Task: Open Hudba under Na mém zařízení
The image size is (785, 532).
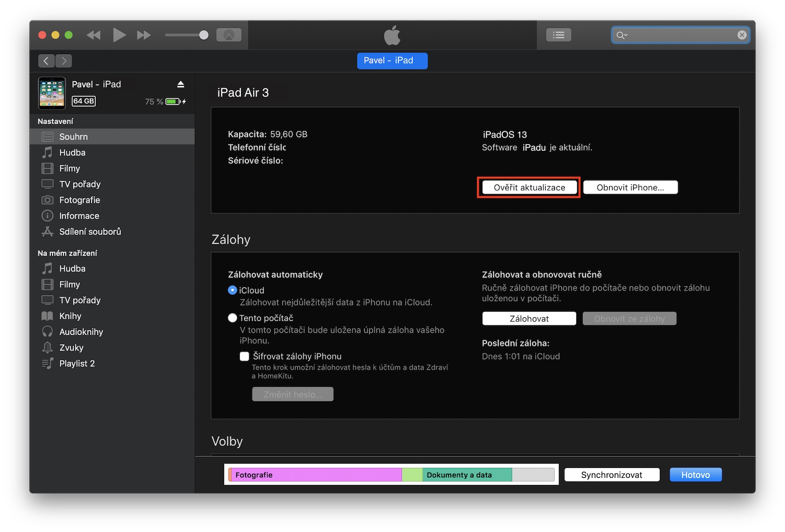Action: point(112,268)
